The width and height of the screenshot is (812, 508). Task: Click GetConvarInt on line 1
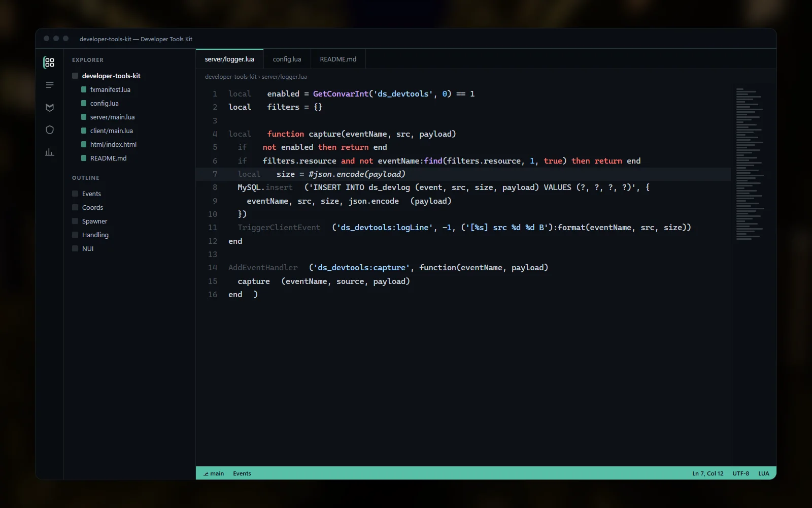(341, 93)
